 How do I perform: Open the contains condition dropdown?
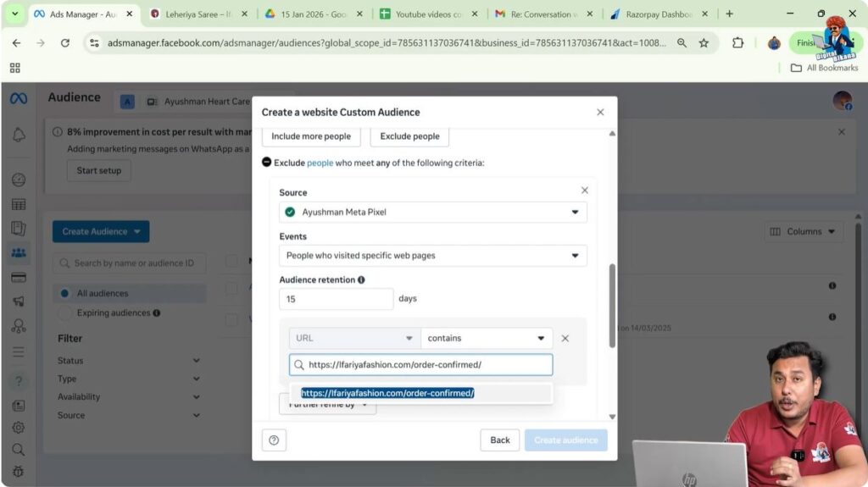coord(487,338)
